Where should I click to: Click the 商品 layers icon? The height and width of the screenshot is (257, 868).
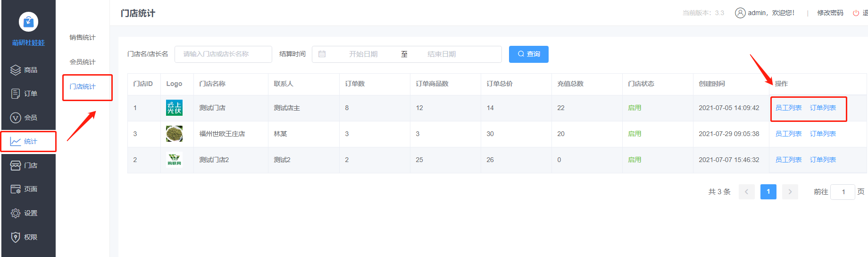(x=16, y=70)
